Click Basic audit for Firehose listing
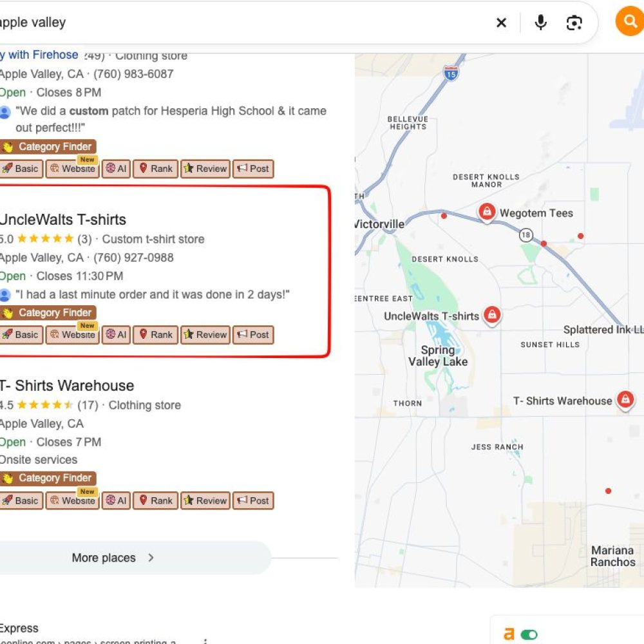644x644 pixels. [x=21, y=169]
